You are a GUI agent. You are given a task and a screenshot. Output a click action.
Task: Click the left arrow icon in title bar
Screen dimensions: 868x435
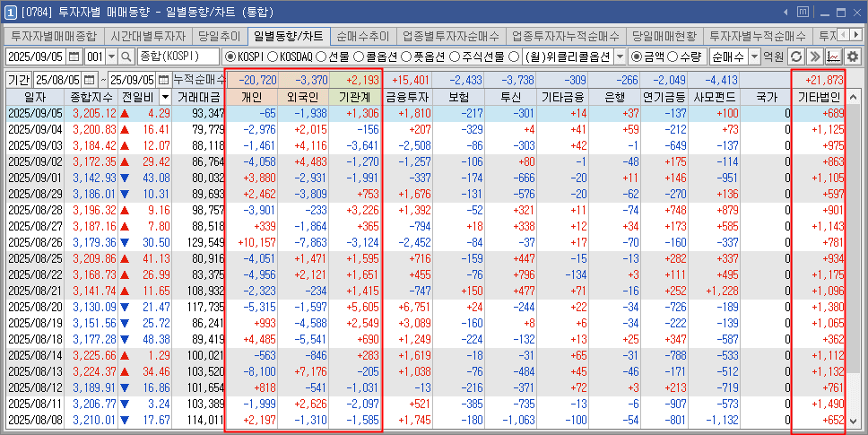pyautogui.click(x=786, y=13)
